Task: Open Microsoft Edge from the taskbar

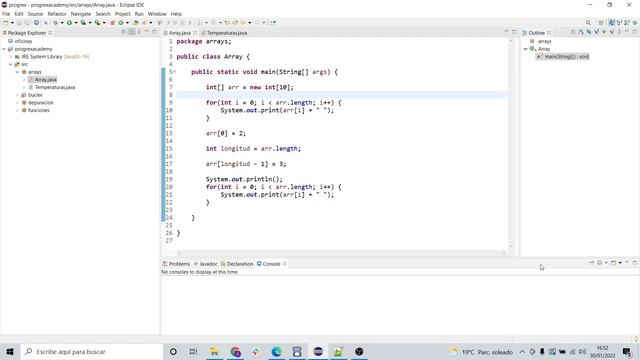Action: click(276, 351)
